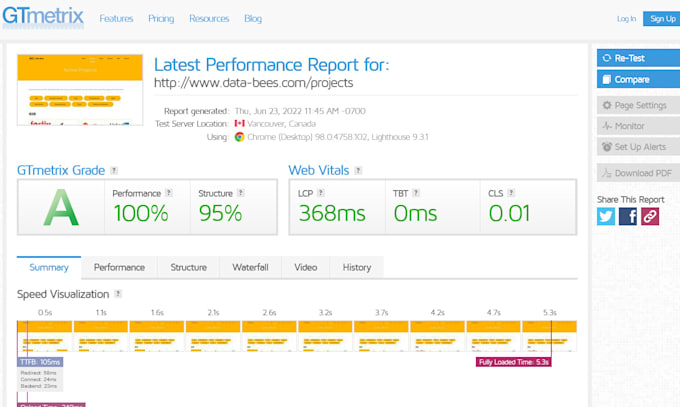Switch to the Structure tab
The height and width of the screenshot is (407, 680).
(189, 267)
